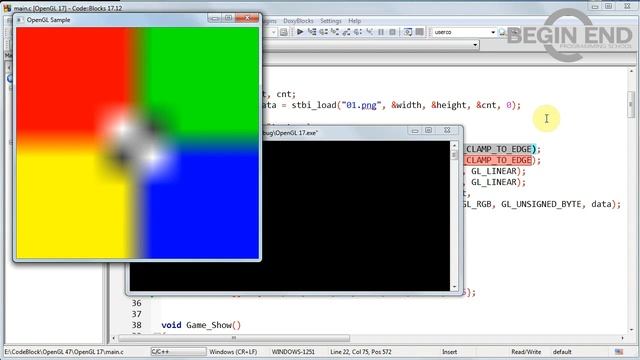Click "WINDOWS-1251" encoding in status bar
The image size is (640, 360).
(293, 351)
